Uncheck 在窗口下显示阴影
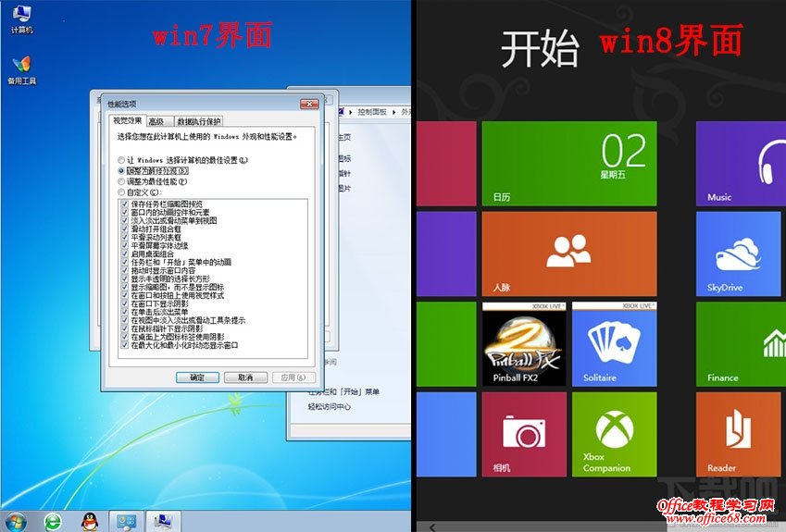 (124, 303)
